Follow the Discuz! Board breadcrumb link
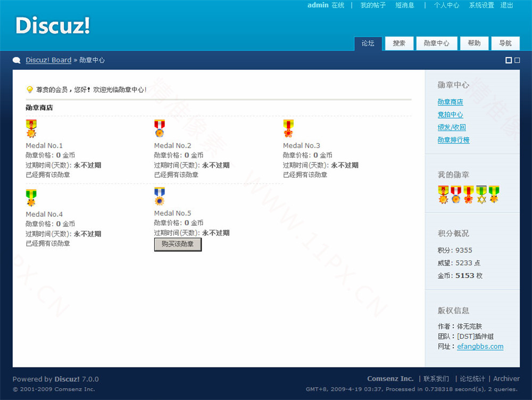The height and width of the screenshot is (400, 532). (48, 60)
